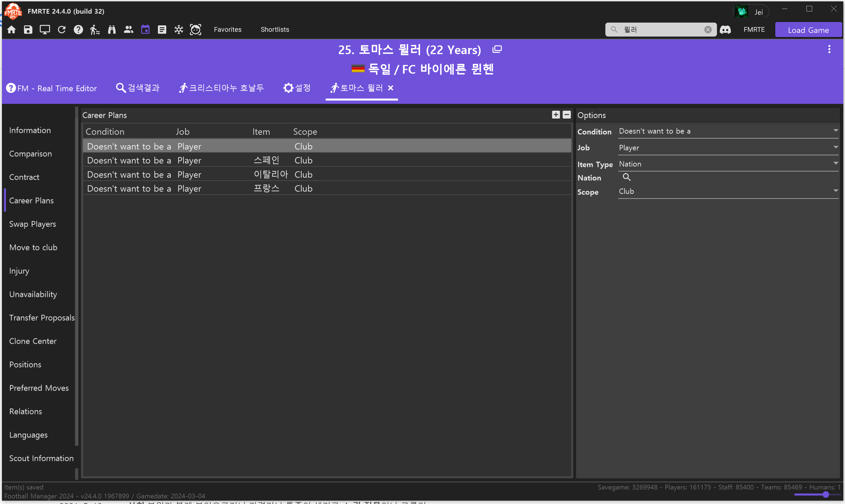This screenshot has width=845, height=504.
Task: Add a new career plan with plus icon
Action: click(x=556, y=115)
